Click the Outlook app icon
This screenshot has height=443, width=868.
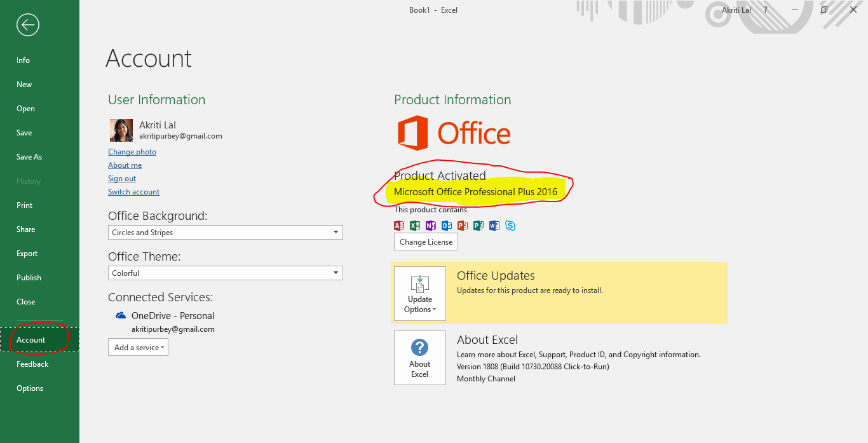click(447, 226)
